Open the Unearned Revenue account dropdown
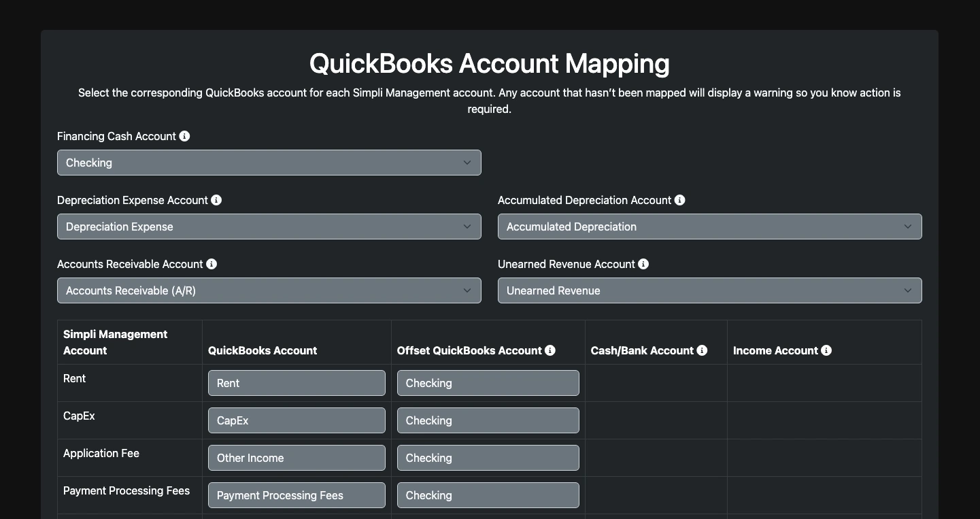This screenshot has width=980, height=519. point(709,290)
